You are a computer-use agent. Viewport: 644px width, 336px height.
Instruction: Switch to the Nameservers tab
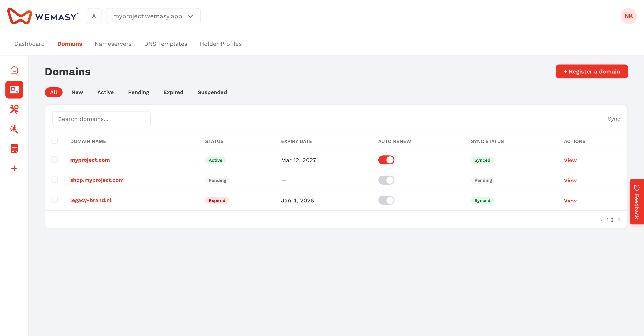coord(113,44)
